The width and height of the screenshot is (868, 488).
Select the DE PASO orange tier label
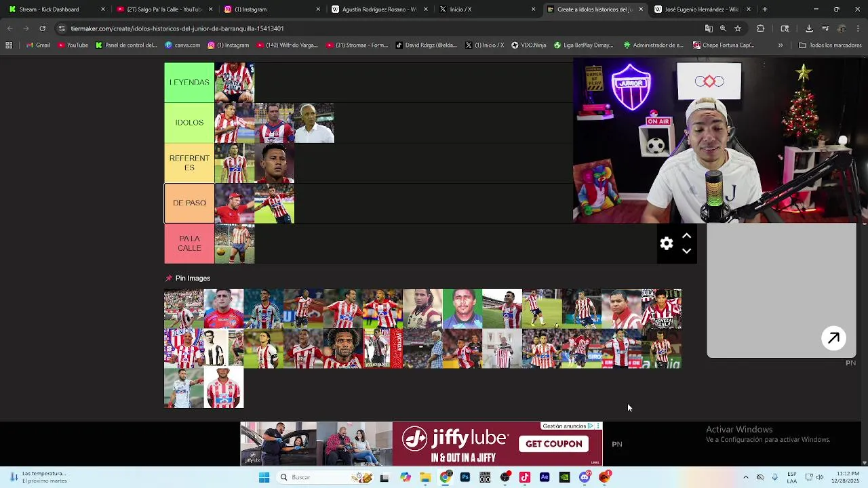[x=189, y=203]
